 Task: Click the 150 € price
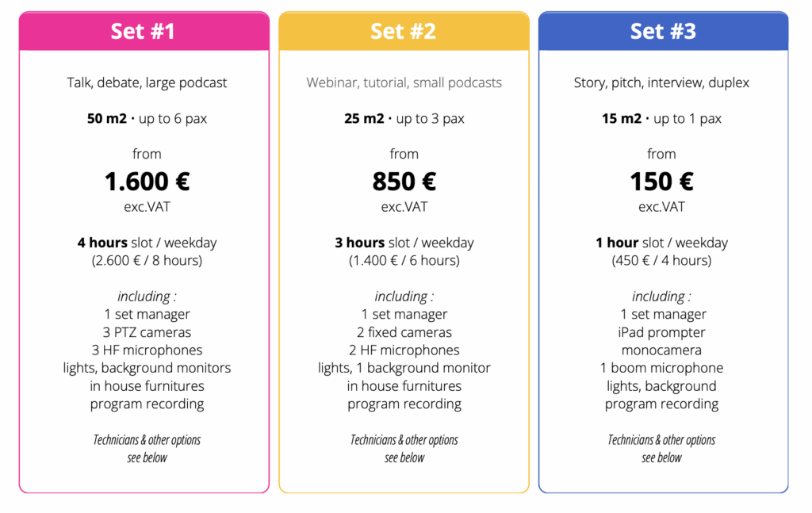[661, 182]
